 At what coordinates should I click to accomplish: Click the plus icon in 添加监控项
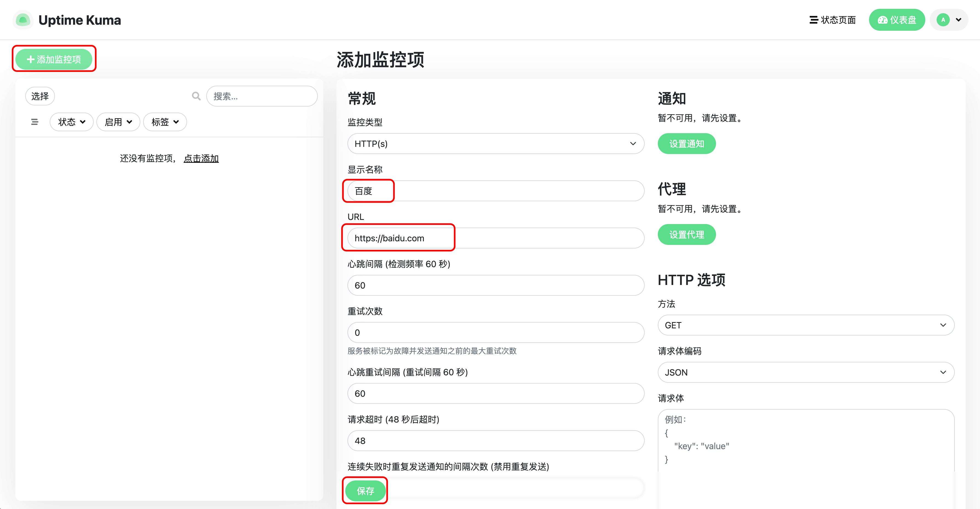(31, 59)
